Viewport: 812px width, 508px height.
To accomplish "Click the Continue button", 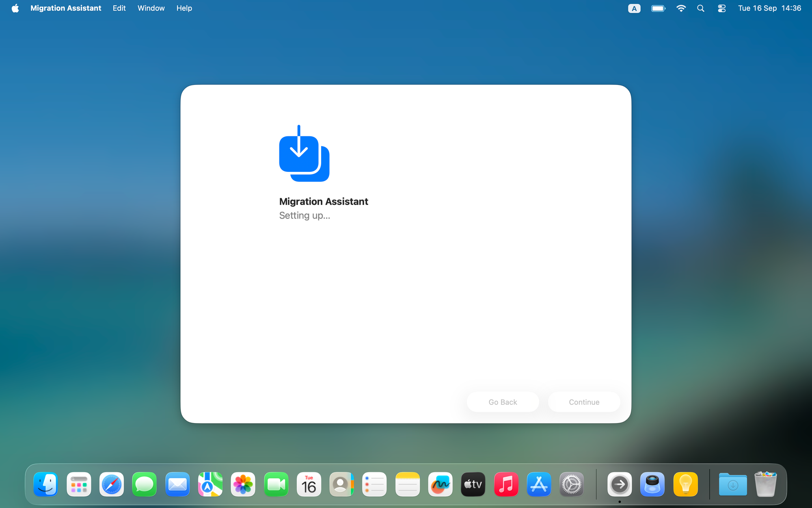I will 584,402.
